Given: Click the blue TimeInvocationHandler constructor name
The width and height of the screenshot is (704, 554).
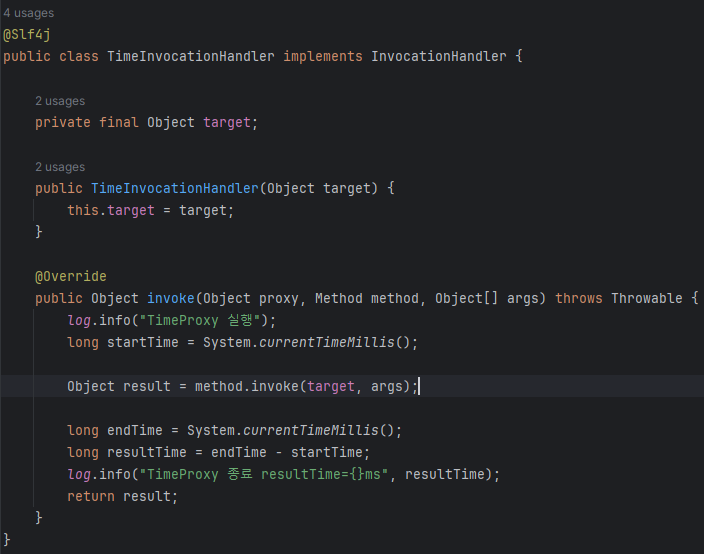Looking at the screenshot, I should (x=175, y=189).
